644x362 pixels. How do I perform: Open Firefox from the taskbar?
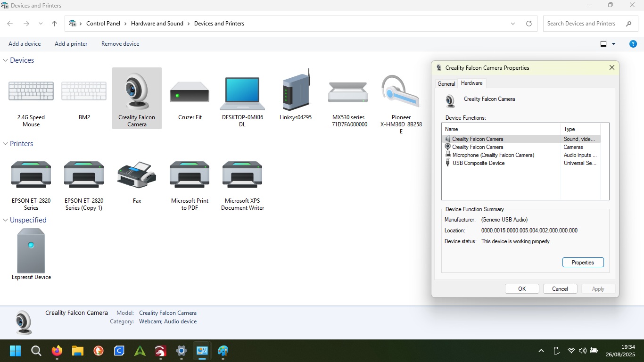(57, 351)
